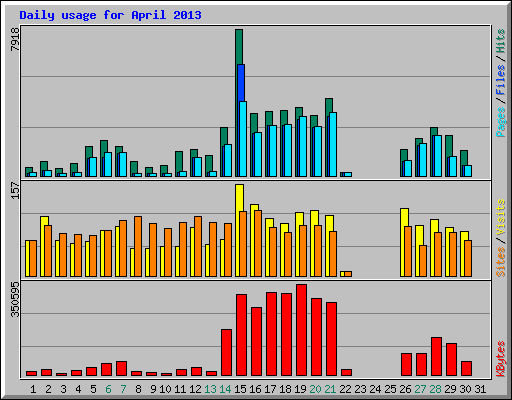512x400 pixels.
Task: Select day 29 on the x-axis
Action: point(450,389)
